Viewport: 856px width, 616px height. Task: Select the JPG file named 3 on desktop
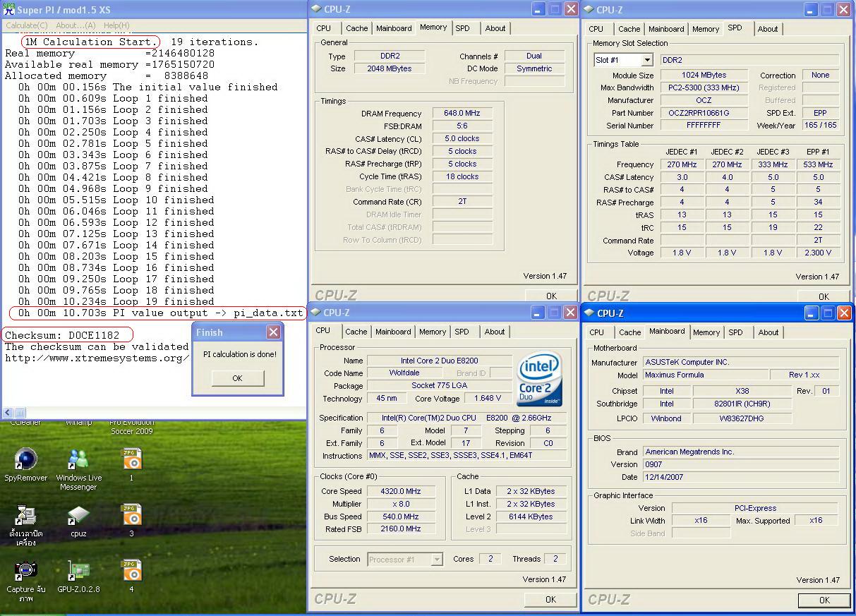point(131,520)
